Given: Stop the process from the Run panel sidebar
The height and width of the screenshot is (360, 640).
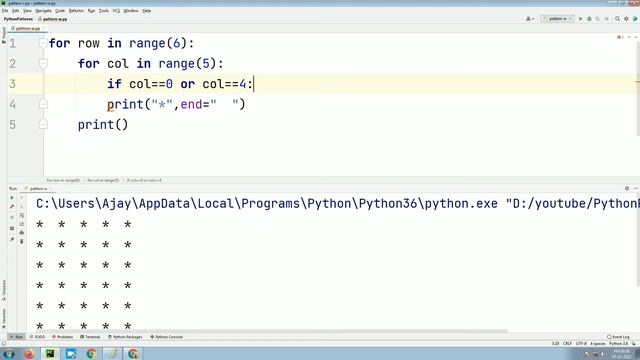Looking at the screenshot, I should click(12, 217).
